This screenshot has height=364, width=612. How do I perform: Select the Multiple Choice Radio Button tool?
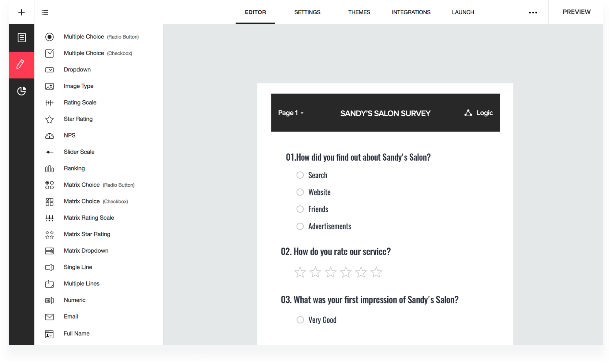92,36
